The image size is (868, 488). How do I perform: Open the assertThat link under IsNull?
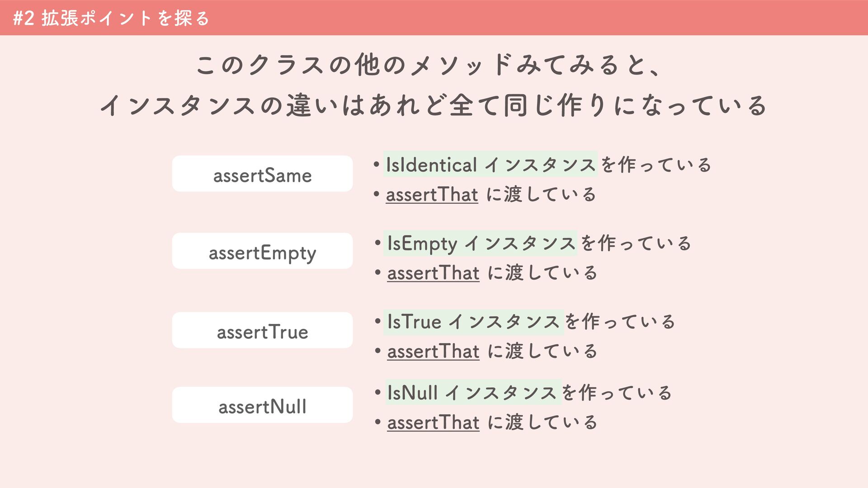[x=433, y=422]
